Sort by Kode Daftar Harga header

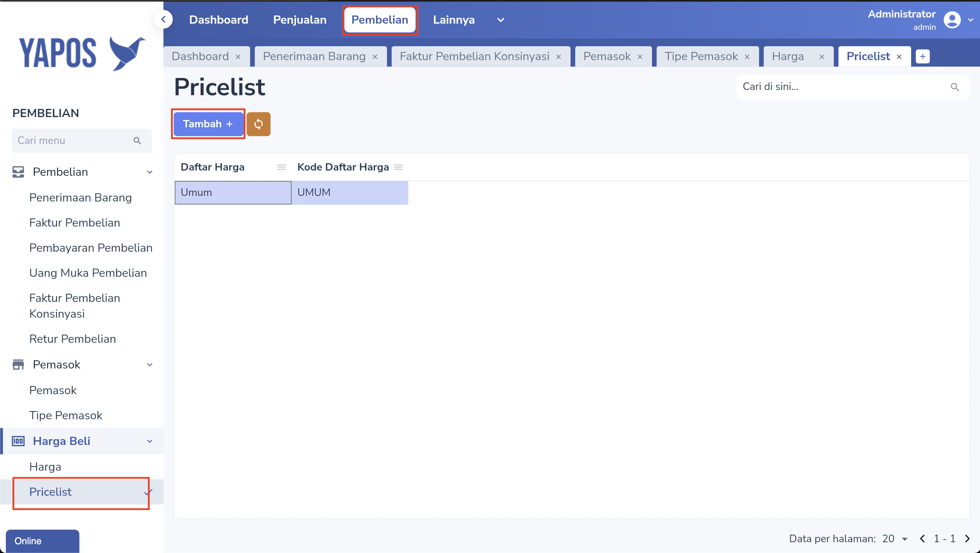[x=343, y=167]
